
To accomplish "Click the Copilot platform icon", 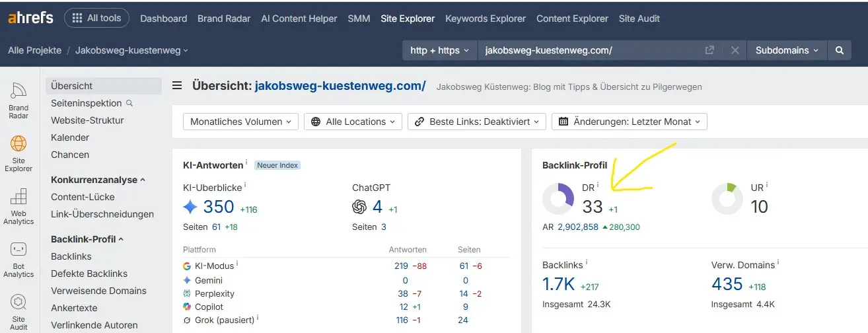I will pyautogui.click(x=187, y=307).
